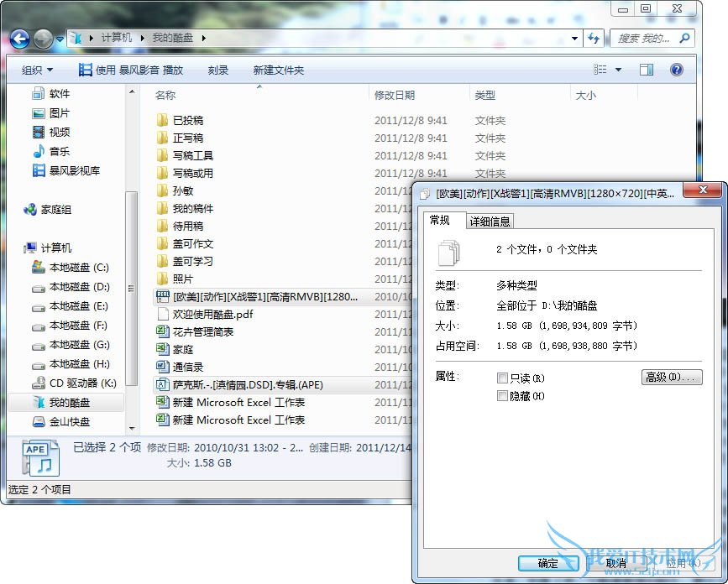Click the refresh button beside address bar
This screenshot has width=728, height=584.
click(x=594, y=38)
